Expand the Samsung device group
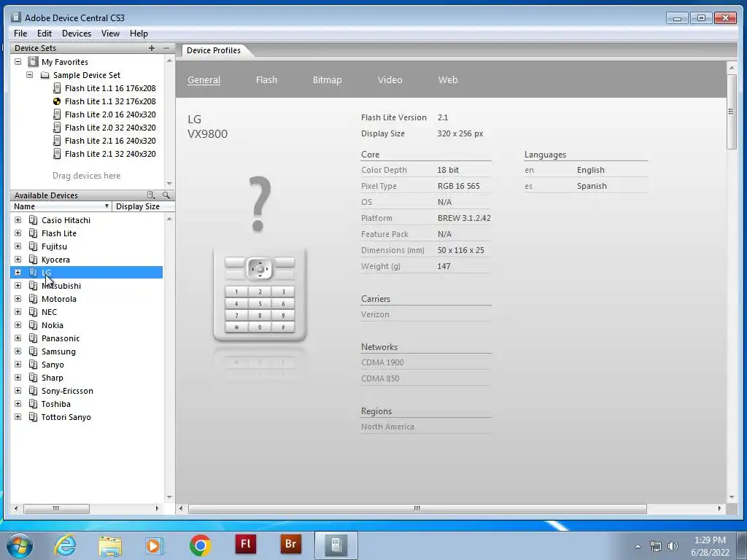The image size is (747, 560). click(18, 351)
